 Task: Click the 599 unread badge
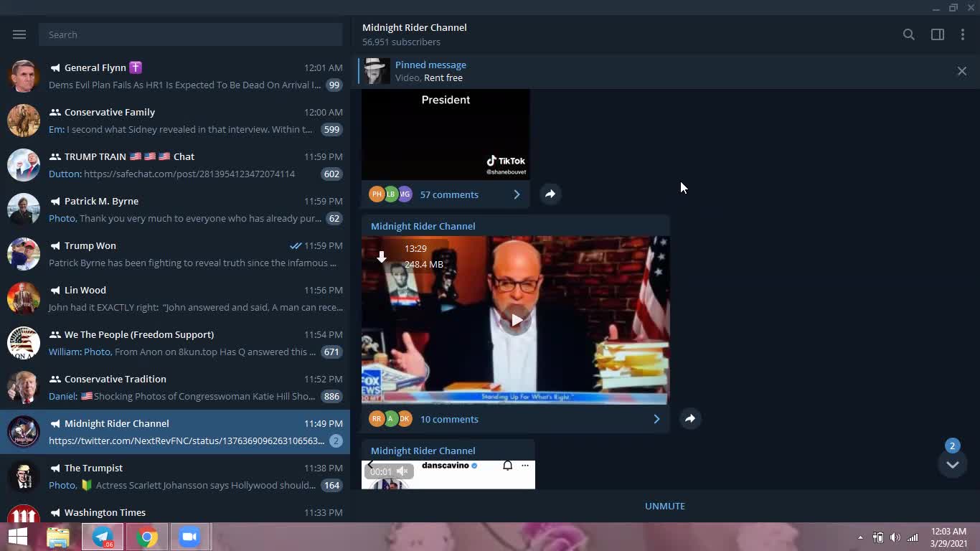point(331,129)
